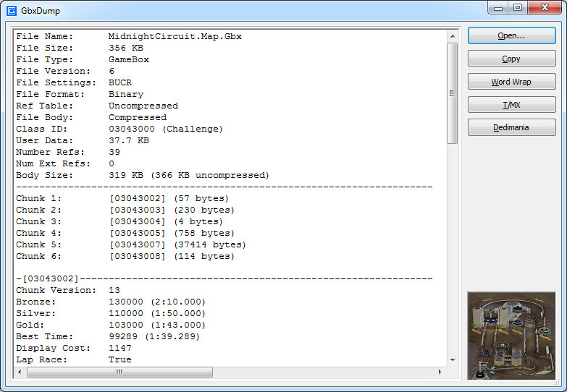This screenshot has height=392, width=567.
Task: Minimize the GbxDump window
Action: [497, 8]
